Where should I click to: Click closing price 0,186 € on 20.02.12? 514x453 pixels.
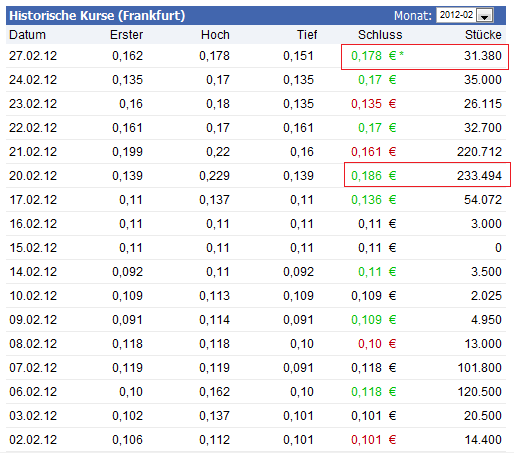374,176
